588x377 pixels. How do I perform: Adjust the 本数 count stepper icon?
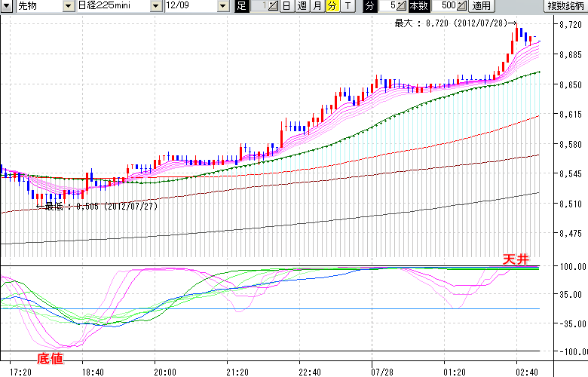point(462,5)
